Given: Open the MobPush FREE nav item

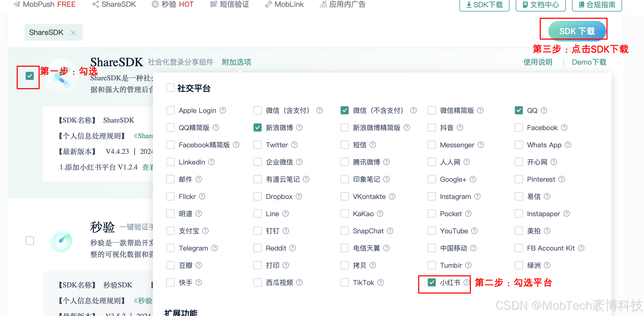Looking at the screenshot, I should (x=44, y=4).
